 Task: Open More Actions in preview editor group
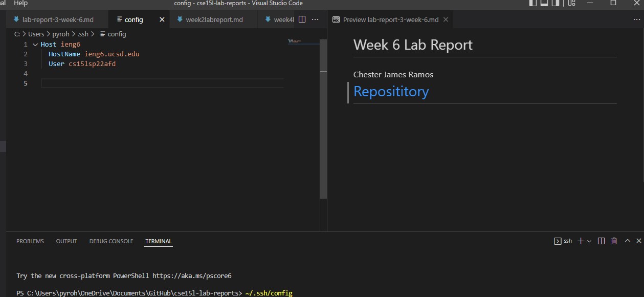[636, 19]
